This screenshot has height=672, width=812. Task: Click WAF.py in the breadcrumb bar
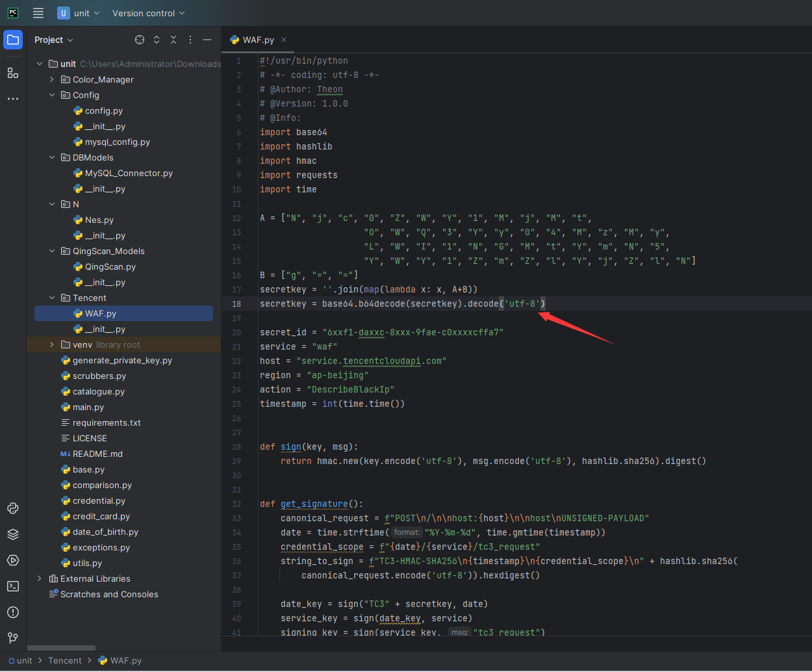120,660
